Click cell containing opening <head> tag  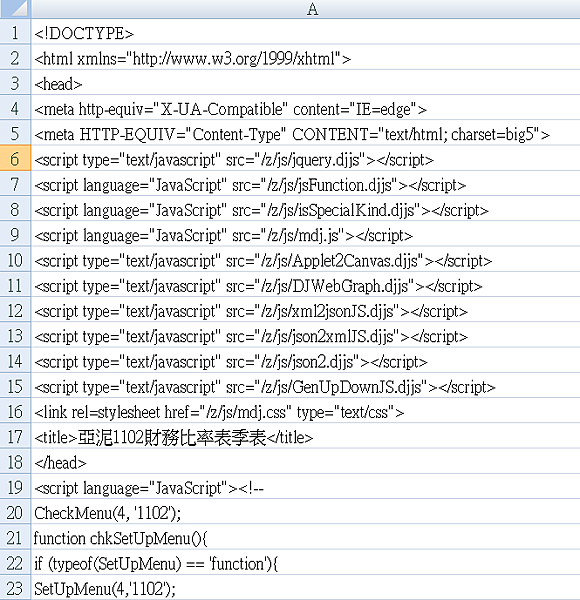[x=305, y=82]
